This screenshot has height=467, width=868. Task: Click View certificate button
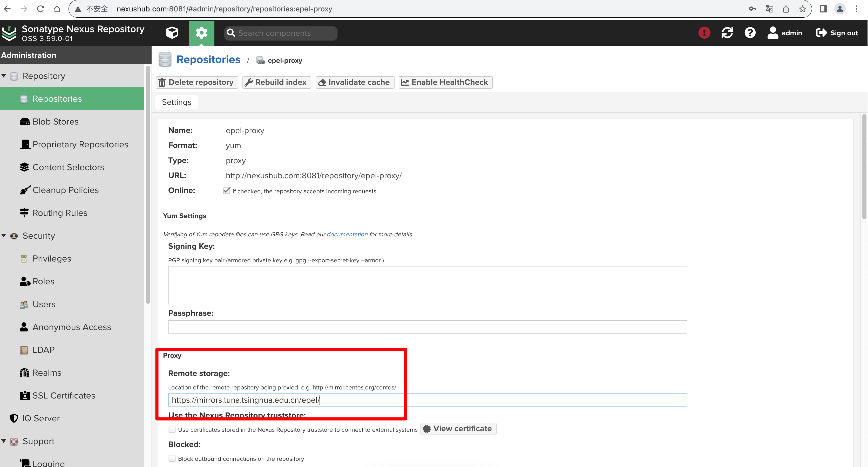[x=458, y=429]
